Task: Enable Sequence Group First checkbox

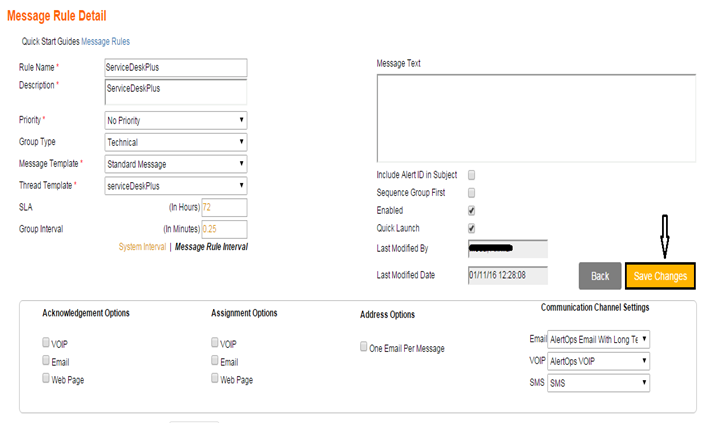Action: (471, 193)
